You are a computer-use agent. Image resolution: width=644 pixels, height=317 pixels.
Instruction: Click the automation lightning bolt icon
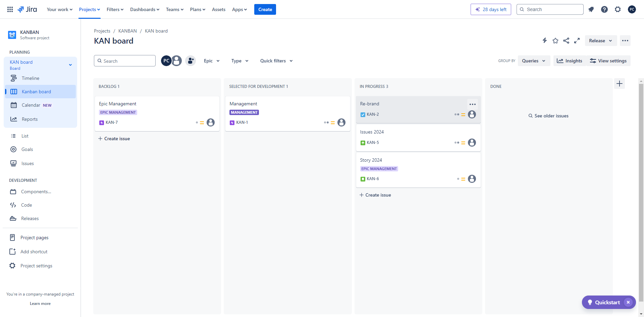(545, 41)
